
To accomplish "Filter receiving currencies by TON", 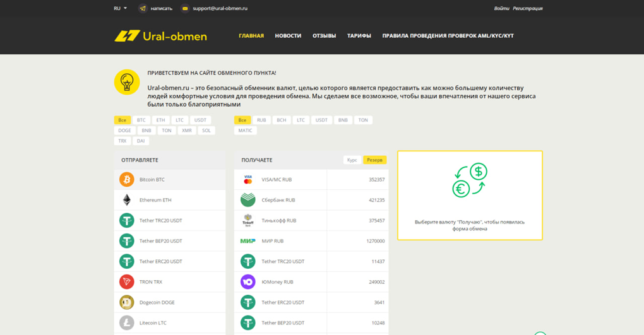I will (x=363, y=120).
